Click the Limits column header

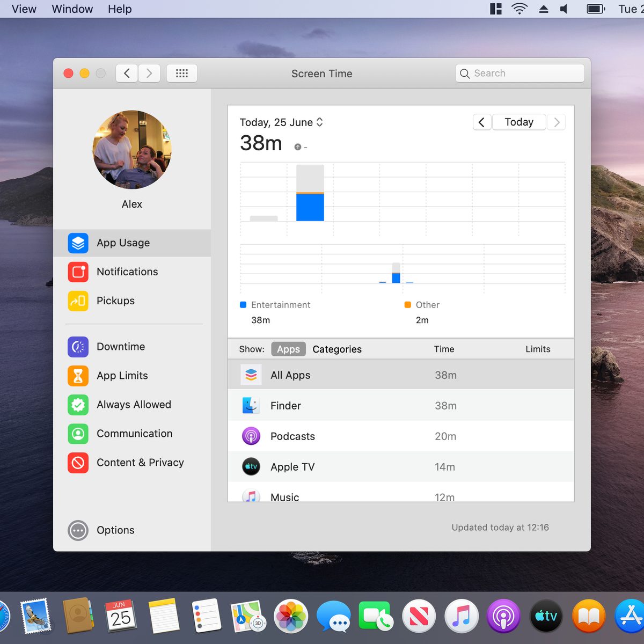pos(538,349)
